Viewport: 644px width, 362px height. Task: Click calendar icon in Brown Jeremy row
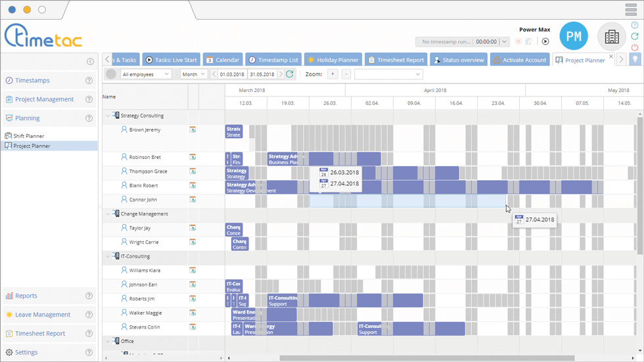193,130
